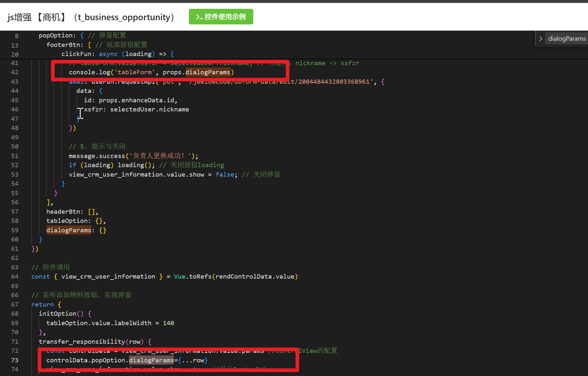Expand the replace toggle chevron in find widget
Image resolution: width=588 pixels, height=376 pixels.
point(540,39)
